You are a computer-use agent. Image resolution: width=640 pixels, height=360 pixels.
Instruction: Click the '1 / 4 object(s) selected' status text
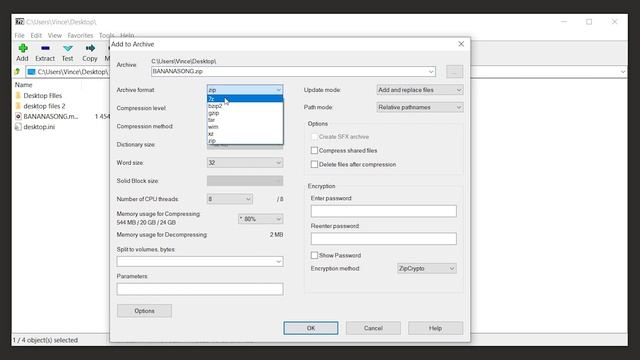[x=45, y=340]
